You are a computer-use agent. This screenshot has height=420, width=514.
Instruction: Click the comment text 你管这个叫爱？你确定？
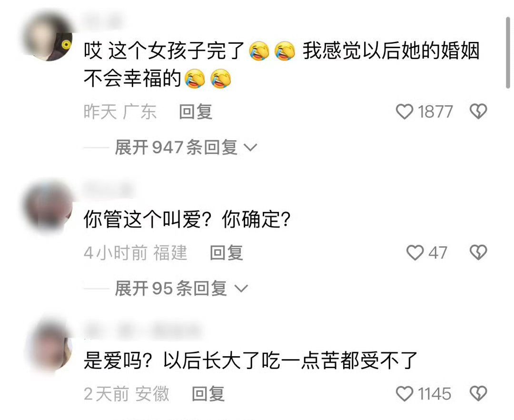(187, 220)
